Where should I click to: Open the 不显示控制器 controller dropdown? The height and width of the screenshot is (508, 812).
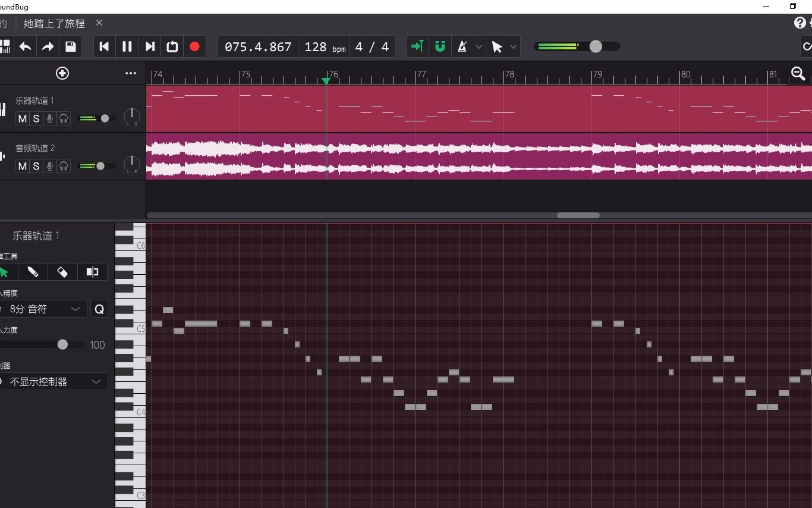click(x=53, y=381)
